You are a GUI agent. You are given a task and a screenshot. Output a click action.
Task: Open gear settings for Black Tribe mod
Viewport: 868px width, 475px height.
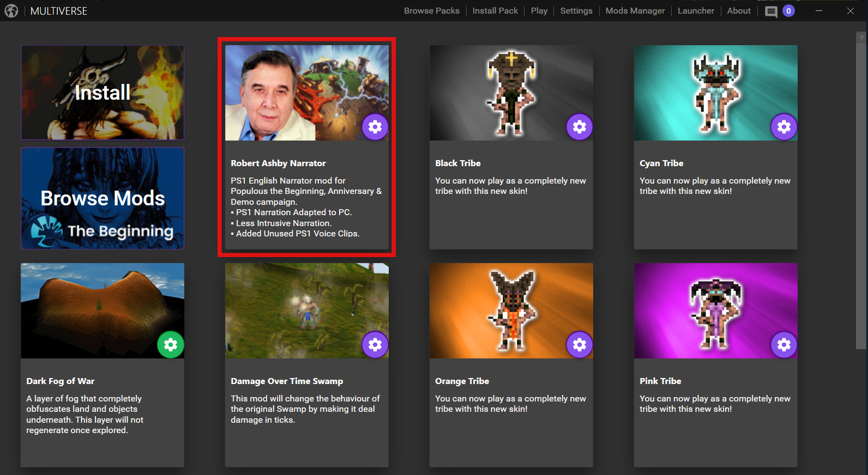point(580,127)
